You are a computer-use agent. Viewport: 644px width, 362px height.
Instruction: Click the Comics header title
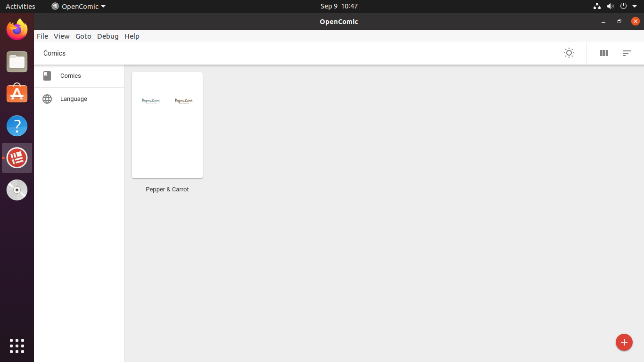[x=54, y=53]
